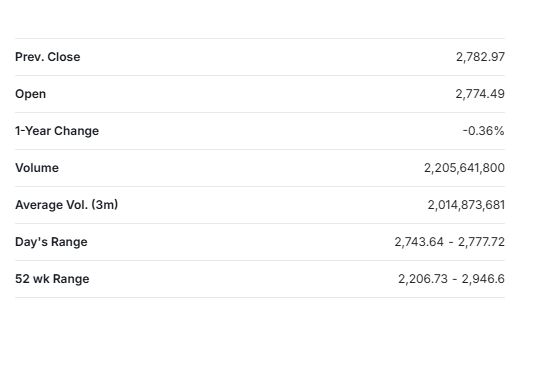
Task: Select the Prev. Close value 2,782.97
Action: [x=480, y=57]
